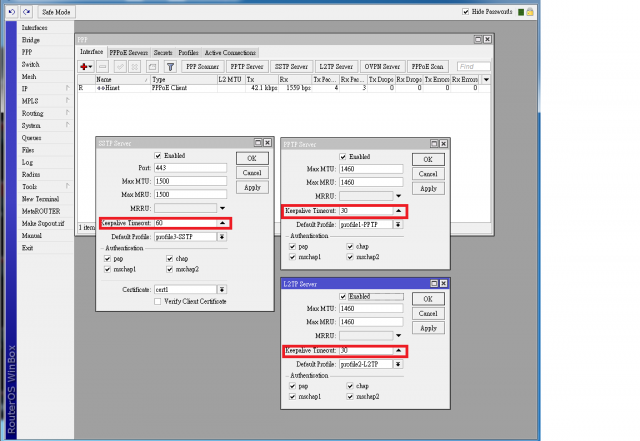640x441 pixels.
Task: Open Certificate dropdown in SSTP Server
Action: (x=222, y=290)
